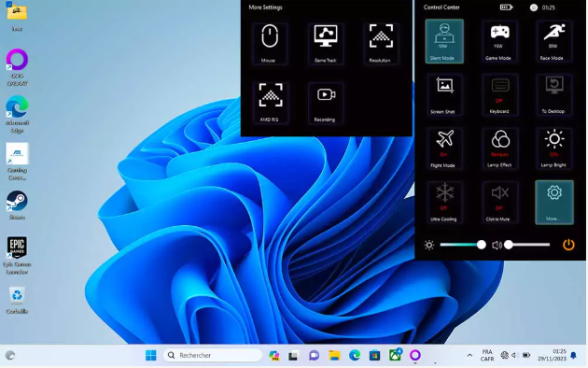Screen dimensions: 588x368
Task: Toggle the Keyboard tile off/on
Action: coord(499,95)
